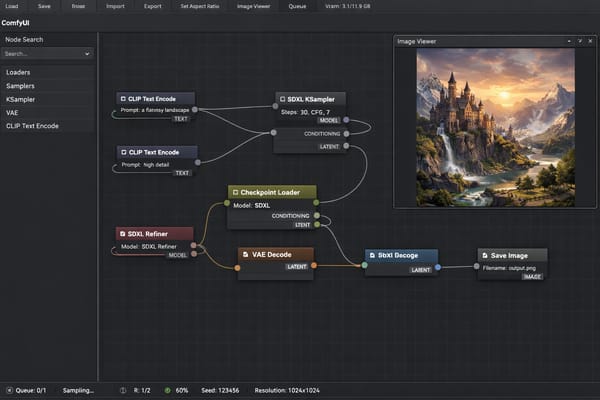Click the icon on the fantasy landscape CLIP node
This screenshot has height=400, width=600.
click(x=122, y=99)
